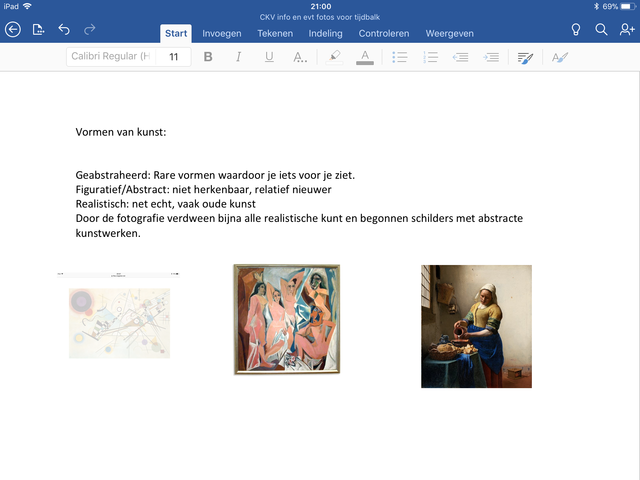Select the Vermeer Milkmaid painting image
Viewport: 640px width, 480px height.
tap(476, 326)
